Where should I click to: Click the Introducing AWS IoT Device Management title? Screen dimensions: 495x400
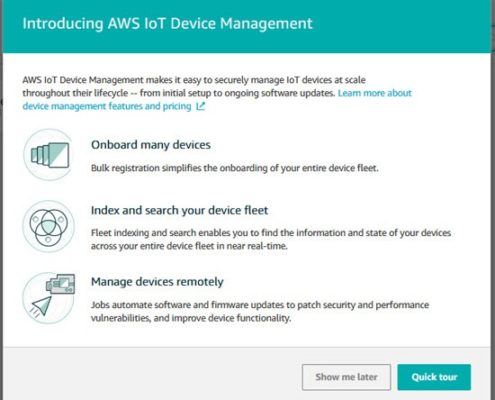tap(167, 24)
